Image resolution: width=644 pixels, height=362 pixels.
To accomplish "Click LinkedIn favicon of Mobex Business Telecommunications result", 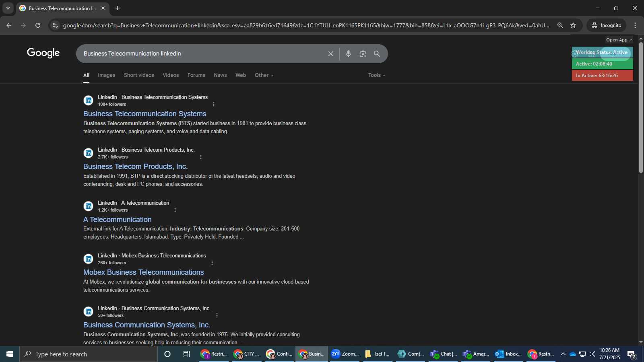I will point(88,259).
